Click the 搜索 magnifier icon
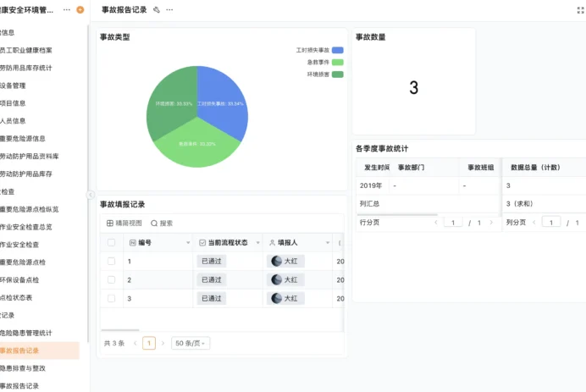Screen dimensions: 586x392 [x=154, y=223]
